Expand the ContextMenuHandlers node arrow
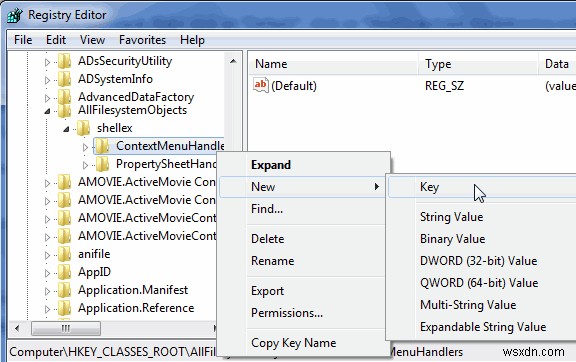This screenshot has height=362, width=576. (x=85, y=147)
